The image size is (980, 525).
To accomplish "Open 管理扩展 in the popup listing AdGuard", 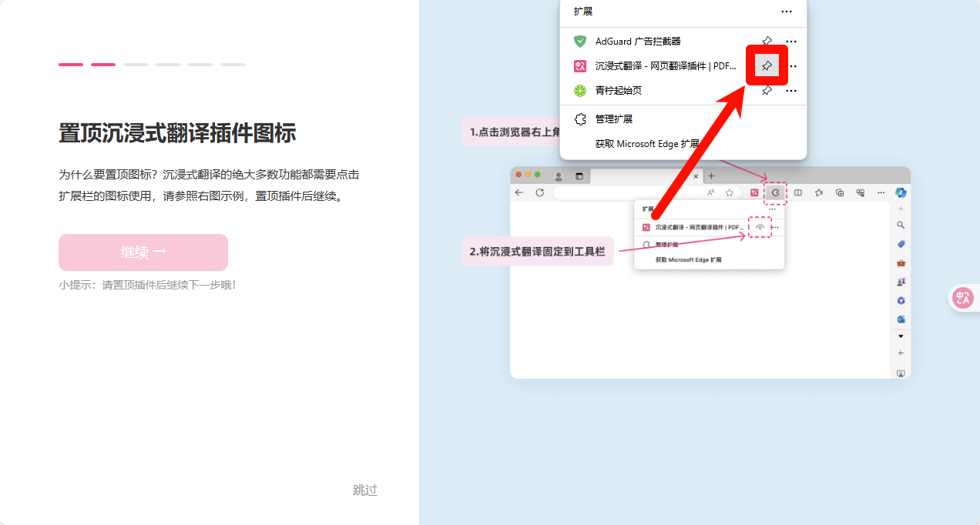I will (x=614, y=119).
